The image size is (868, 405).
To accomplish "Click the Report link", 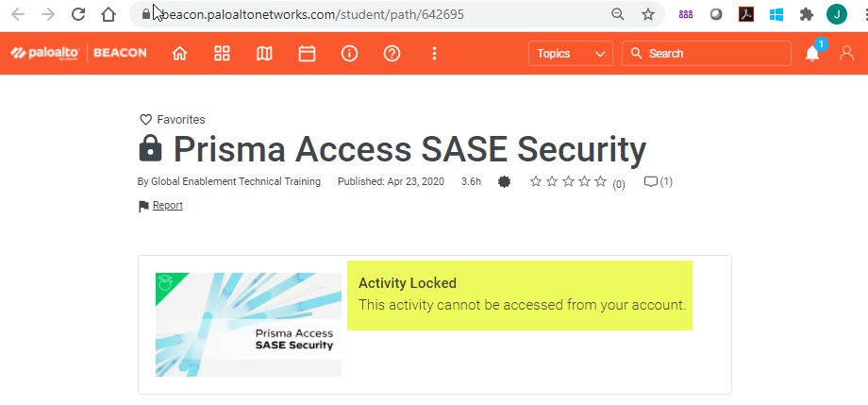I will coord(167,205).
